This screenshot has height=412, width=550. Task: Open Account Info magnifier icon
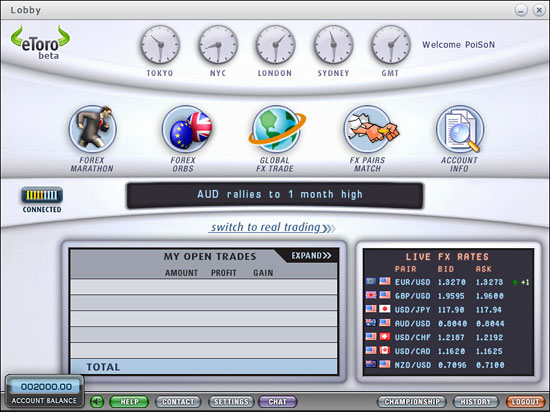click(x=460, y=129)
